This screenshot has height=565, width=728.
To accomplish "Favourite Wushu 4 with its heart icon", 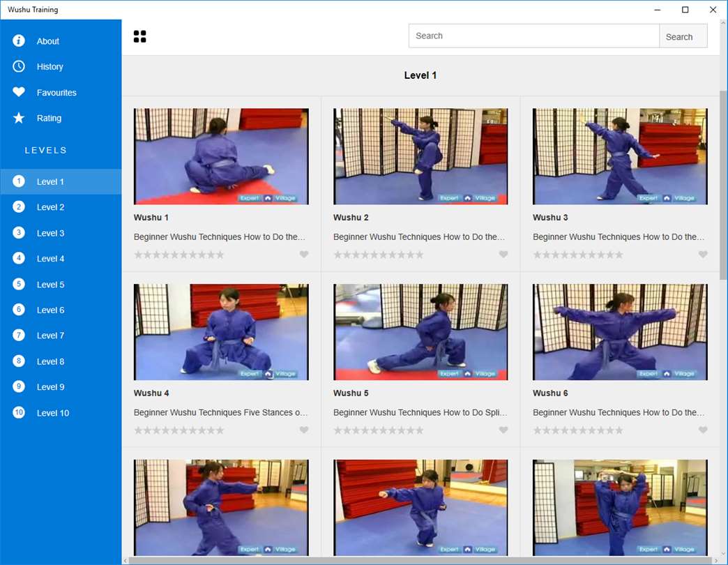I will [303, 430].
